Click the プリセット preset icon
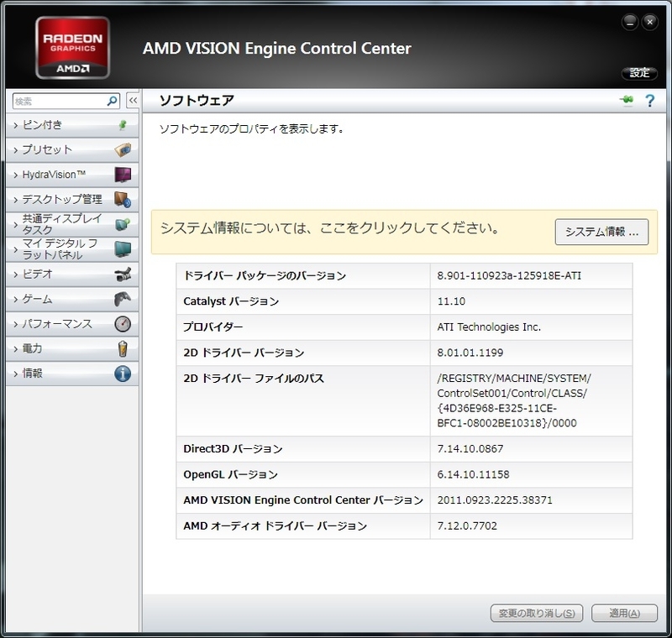Screen dimensions: 672x638 [x=123, y=150]
